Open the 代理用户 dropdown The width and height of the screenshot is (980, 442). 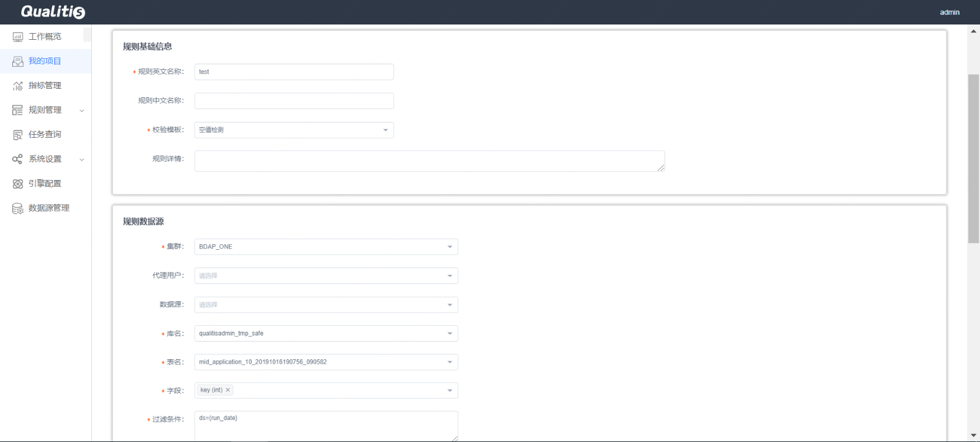point(326,275)
